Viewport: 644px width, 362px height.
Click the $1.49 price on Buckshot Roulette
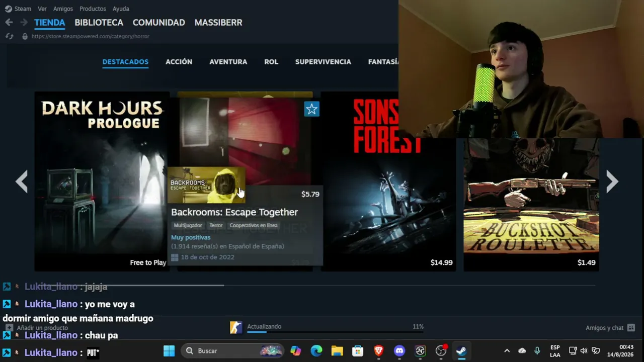(586, 262)
